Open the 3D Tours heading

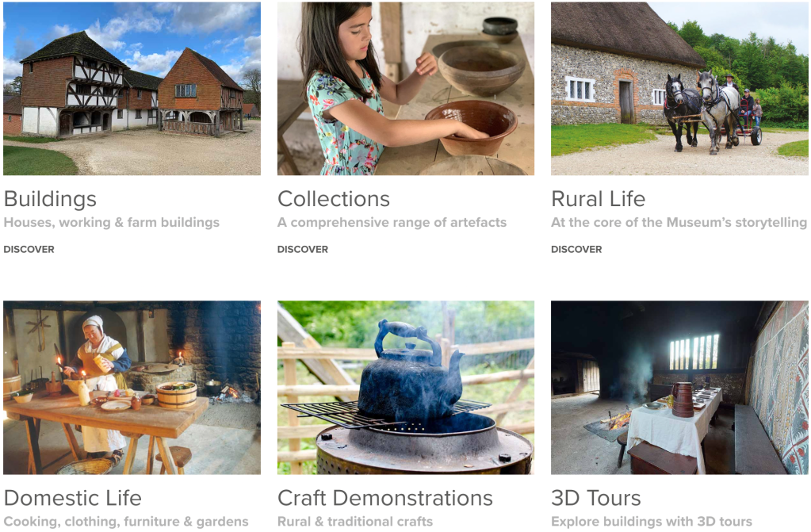pyautogui.click(x=596, y=498)
